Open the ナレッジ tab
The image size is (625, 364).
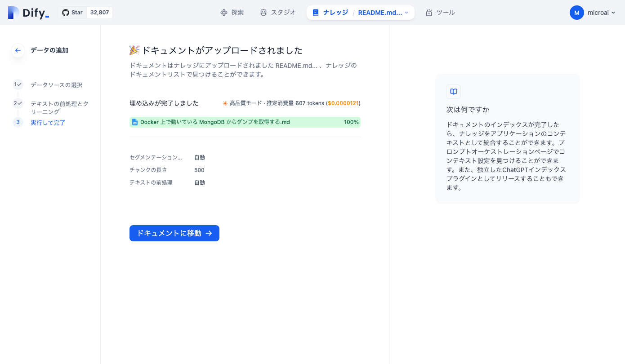pyautogui.click(x=330, y=13)
